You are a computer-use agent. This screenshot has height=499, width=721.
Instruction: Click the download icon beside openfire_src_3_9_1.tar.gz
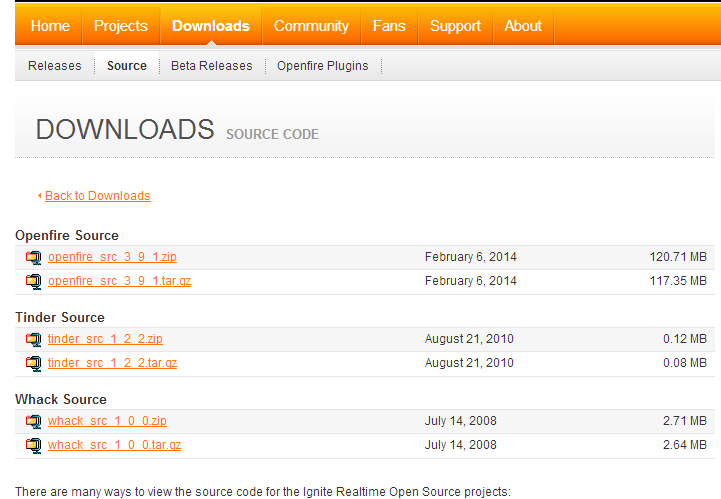(x=34, y=281)
